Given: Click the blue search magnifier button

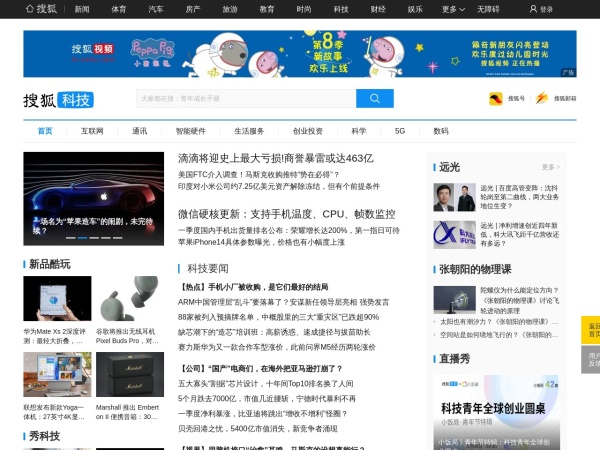Looking at the screenshot, I should [374, 98].
